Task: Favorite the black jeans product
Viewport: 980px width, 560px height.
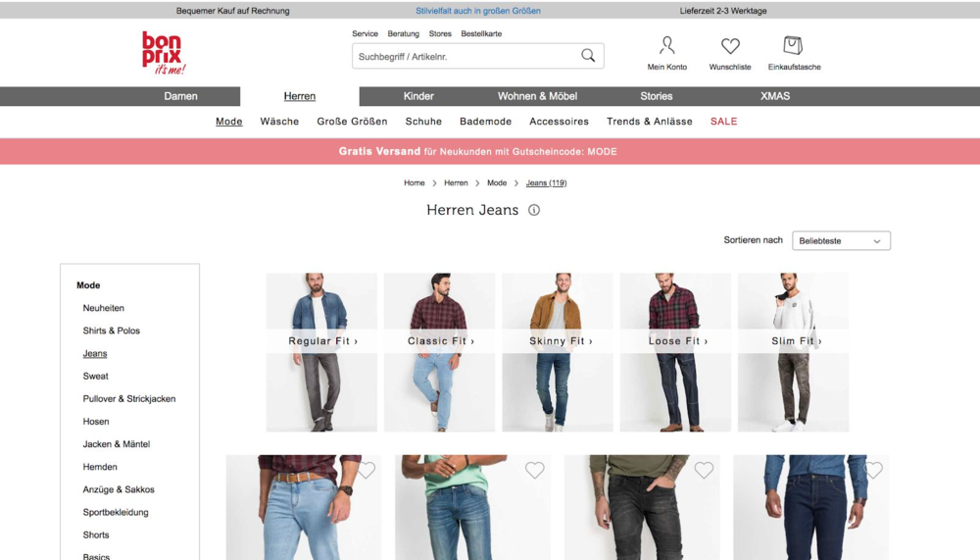Action: pyautogui.click(x=704, y=470)
